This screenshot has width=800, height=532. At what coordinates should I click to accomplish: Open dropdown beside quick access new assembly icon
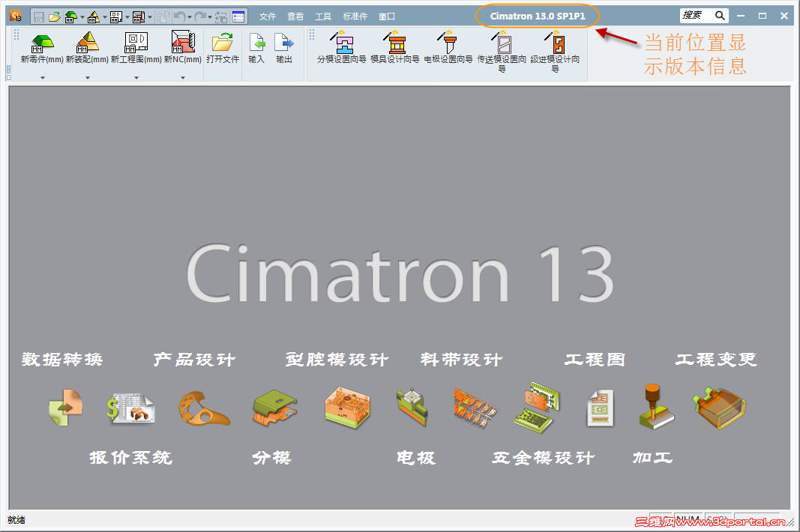(x=104, y=17)
